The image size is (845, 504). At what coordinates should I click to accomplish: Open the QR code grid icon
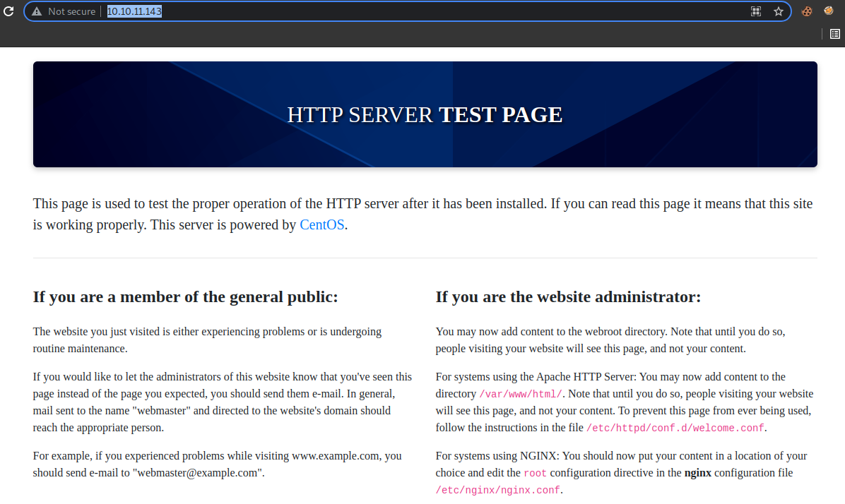pyautogui.click(x=755, y=11)
